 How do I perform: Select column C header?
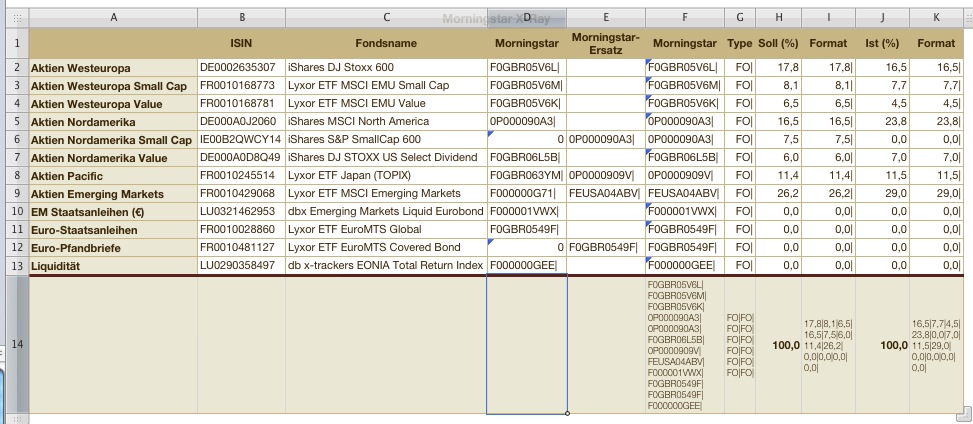coord(386,18)
